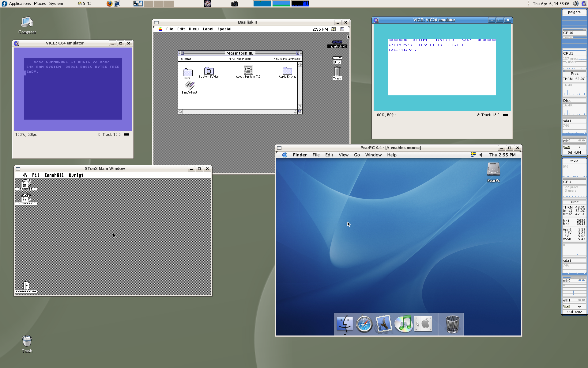The height and width of the screenshot is (368, 588).
Task: Open the Apple Extras folder
Action: click(x=287, y=71)
